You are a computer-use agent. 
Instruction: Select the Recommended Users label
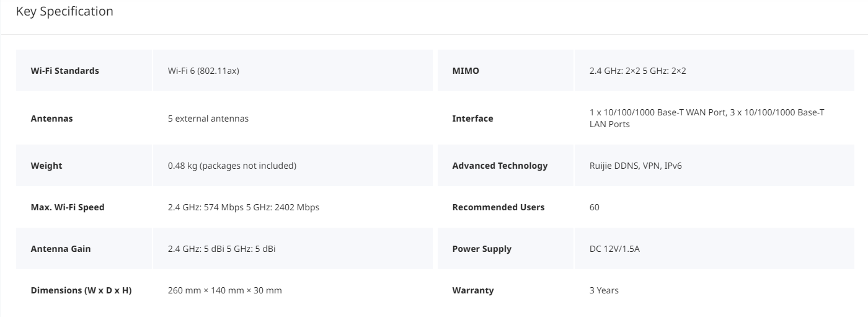coord(498,207)
